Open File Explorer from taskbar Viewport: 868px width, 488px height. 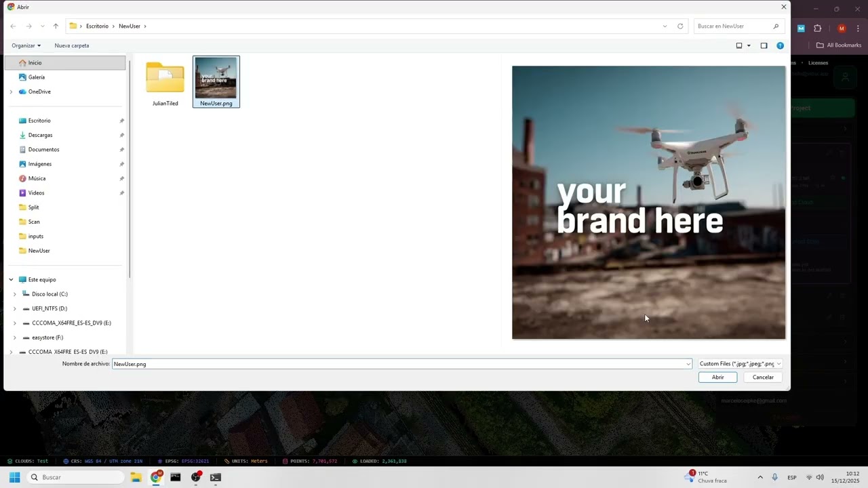point(136,477)
